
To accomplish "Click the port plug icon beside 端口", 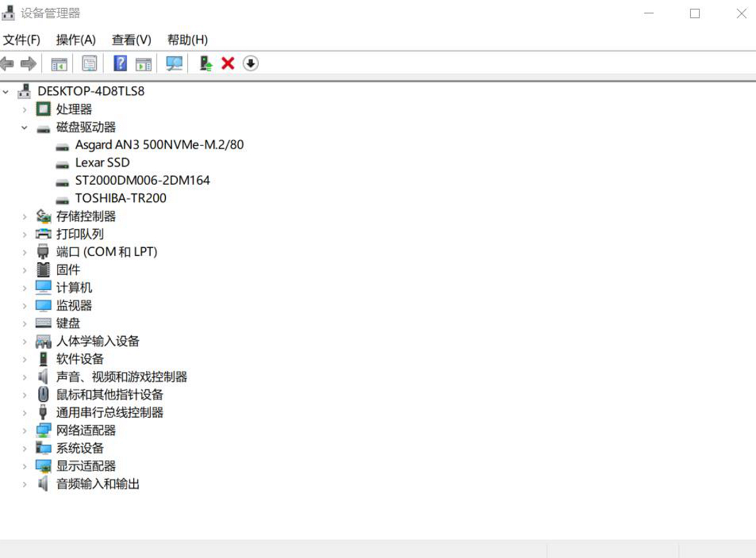I will pos(43,252).
